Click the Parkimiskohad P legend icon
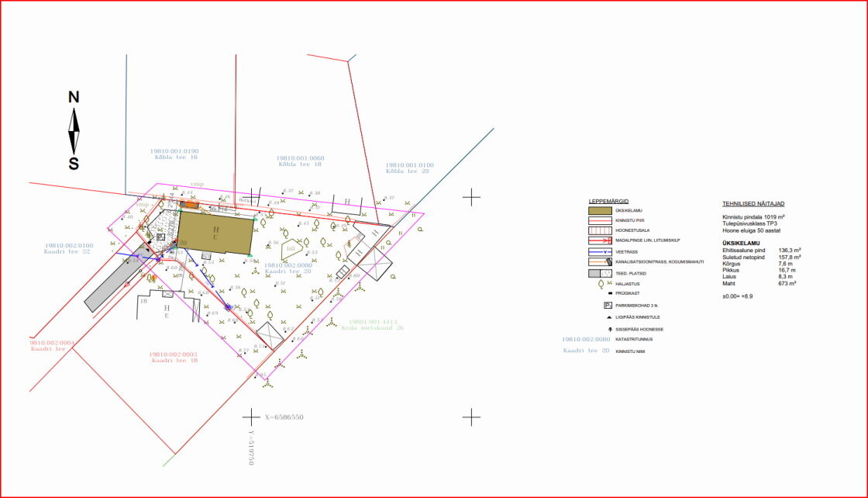Viewport: 868px width, 498px height. coord(608,306)
